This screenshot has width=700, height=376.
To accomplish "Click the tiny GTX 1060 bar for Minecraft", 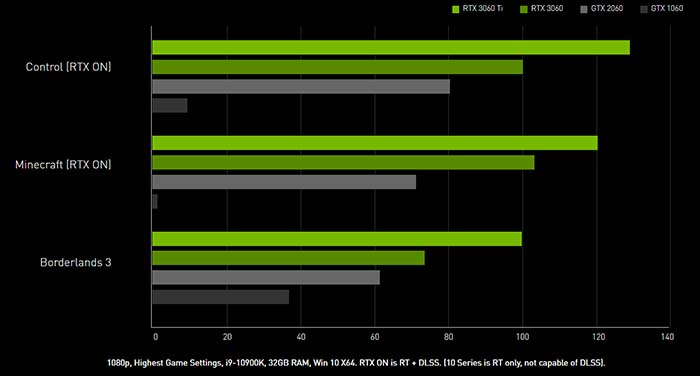I will [155, 201].
